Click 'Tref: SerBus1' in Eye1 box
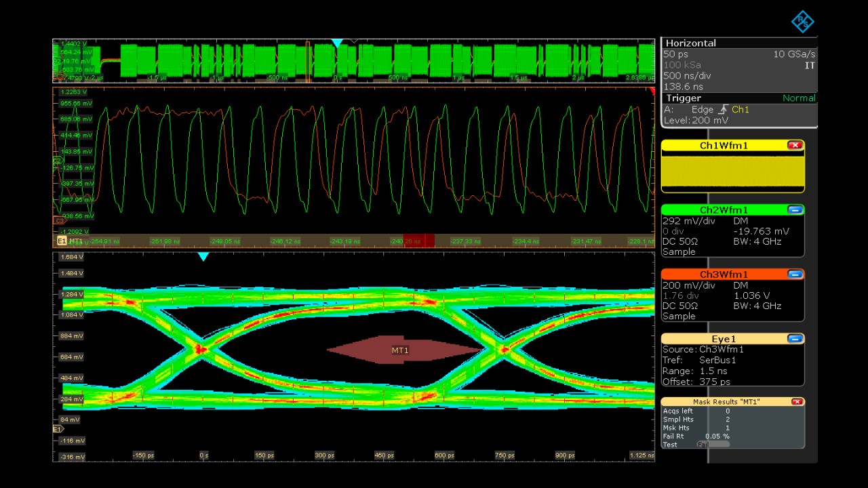Viewport: 868px width, 488px height. click(699, 360)
